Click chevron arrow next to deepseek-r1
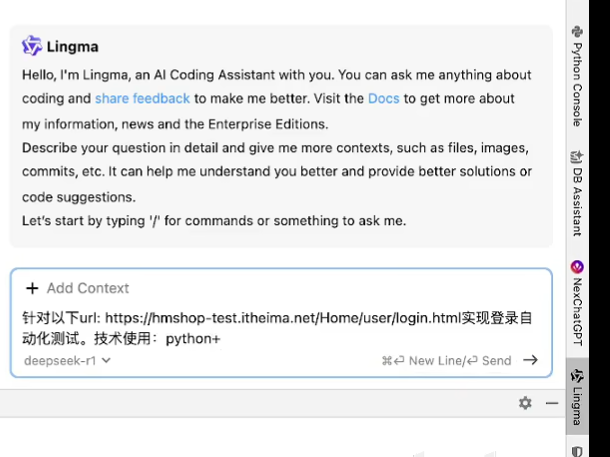This screenshot has width=610, height=457. coord(106,361)
